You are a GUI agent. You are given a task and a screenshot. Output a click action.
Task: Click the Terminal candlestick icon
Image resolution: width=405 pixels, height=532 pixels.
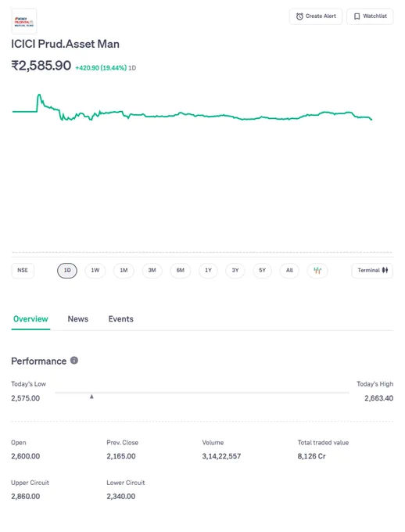click(385, 270)
